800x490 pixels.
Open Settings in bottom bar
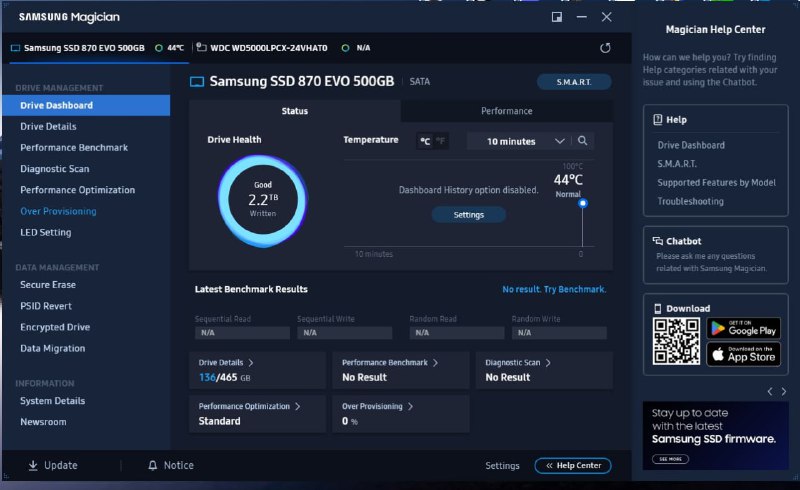[x=502, y=466]
